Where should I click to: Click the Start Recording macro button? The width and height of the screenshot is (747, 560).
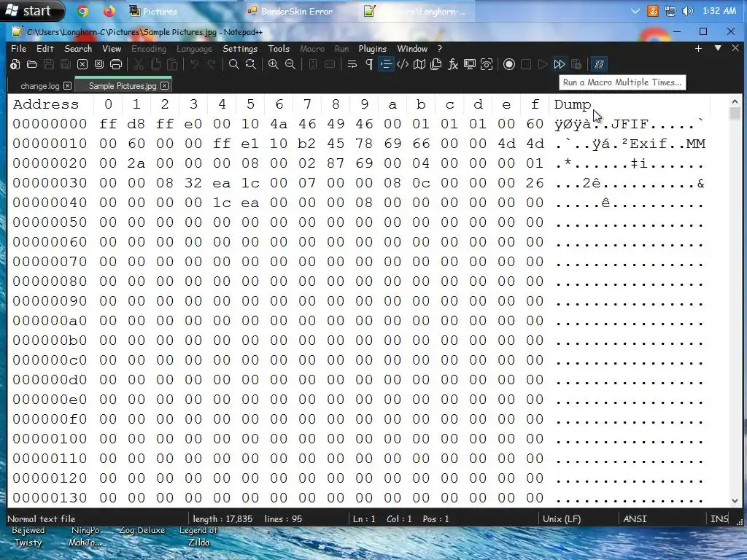508,64
